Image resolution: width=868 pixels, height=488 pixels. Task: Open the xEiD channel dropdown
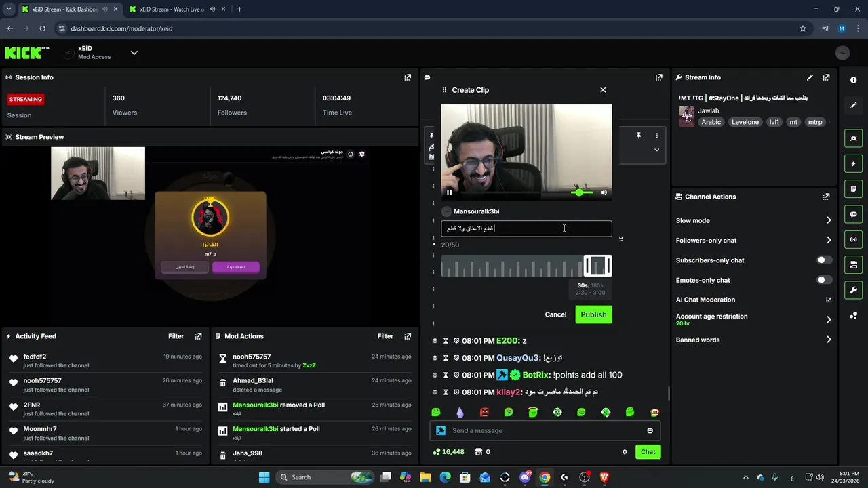pos(134,53)
